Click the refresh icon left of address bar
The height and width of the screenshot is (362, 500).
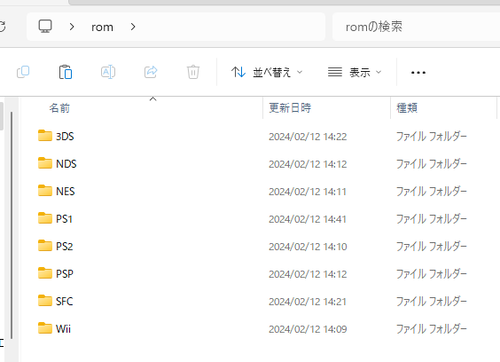tap(2, 27)
